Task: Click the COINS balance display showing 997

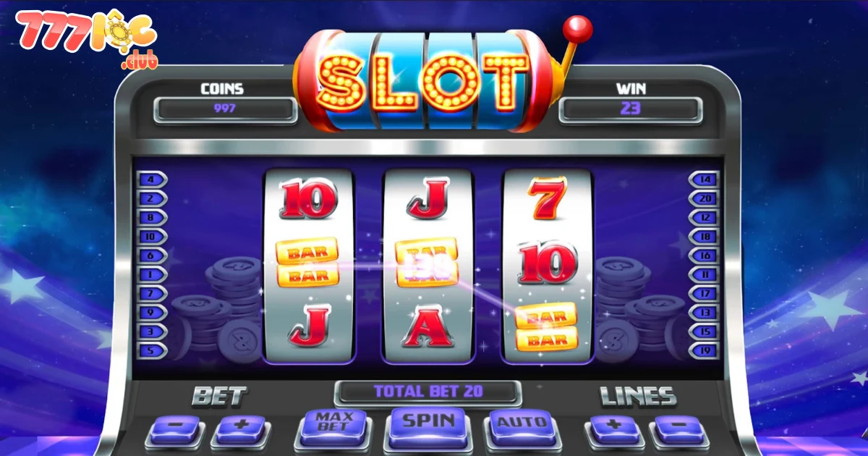Action: coord(226,109)
